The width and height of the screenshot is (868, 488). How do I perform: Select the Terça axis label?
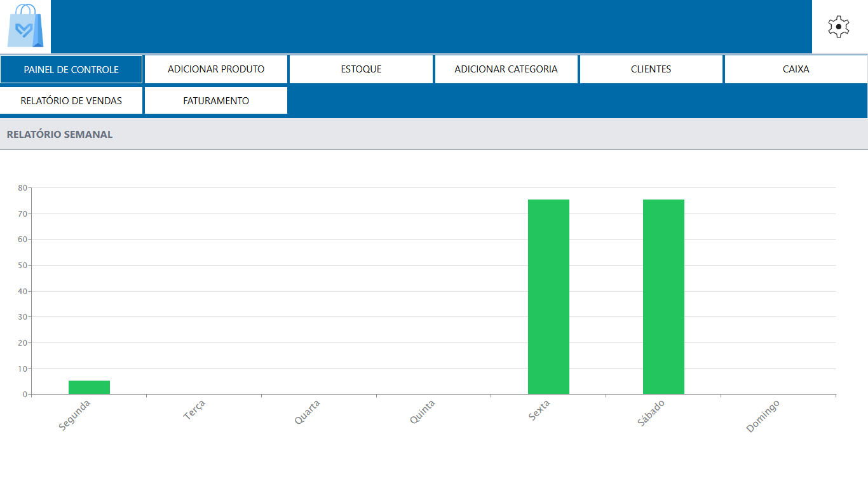coord(194,410)
